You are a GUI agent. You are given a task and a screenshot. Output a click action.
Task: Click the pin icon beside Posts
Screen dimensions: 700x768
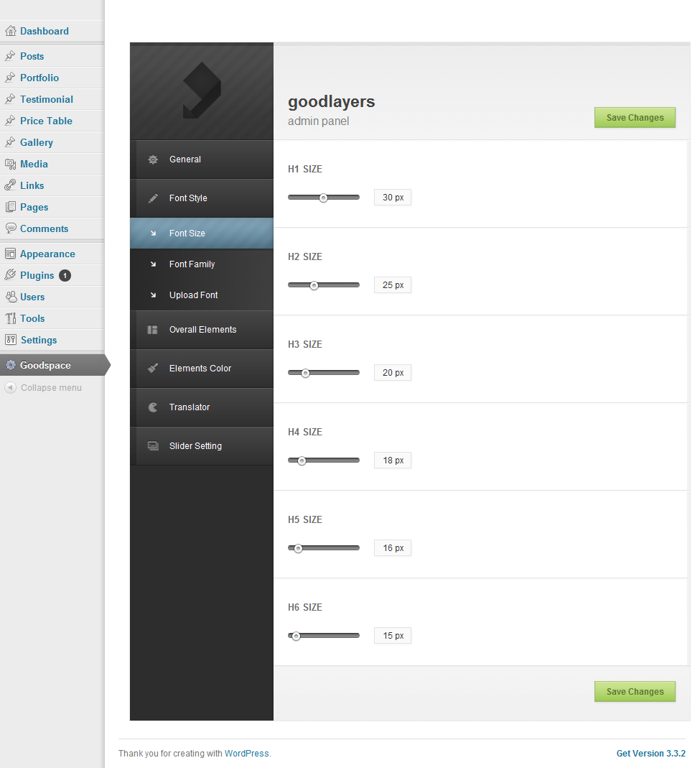[10, 56]
